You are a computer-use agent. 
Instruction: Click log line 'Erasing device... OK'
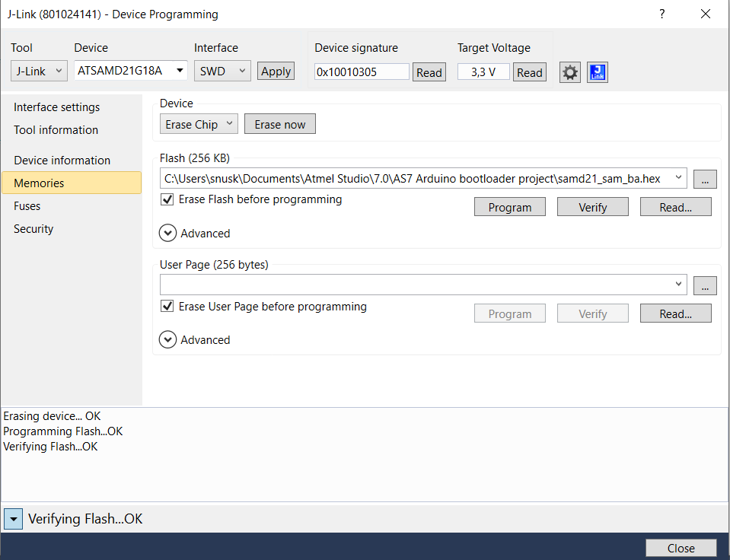point(52,415)
